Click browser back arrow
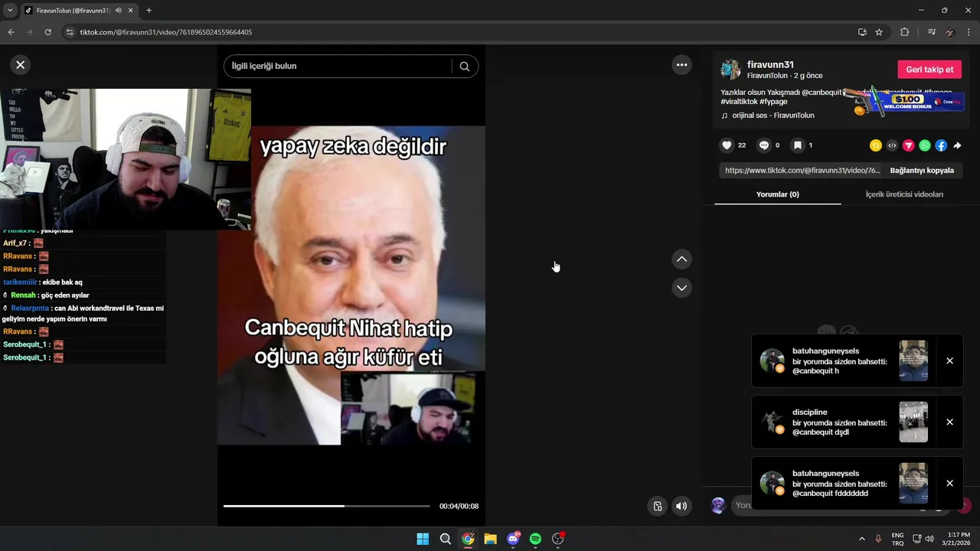The width and height of the screenshot is (980, 551). click(x=11, y=32)
